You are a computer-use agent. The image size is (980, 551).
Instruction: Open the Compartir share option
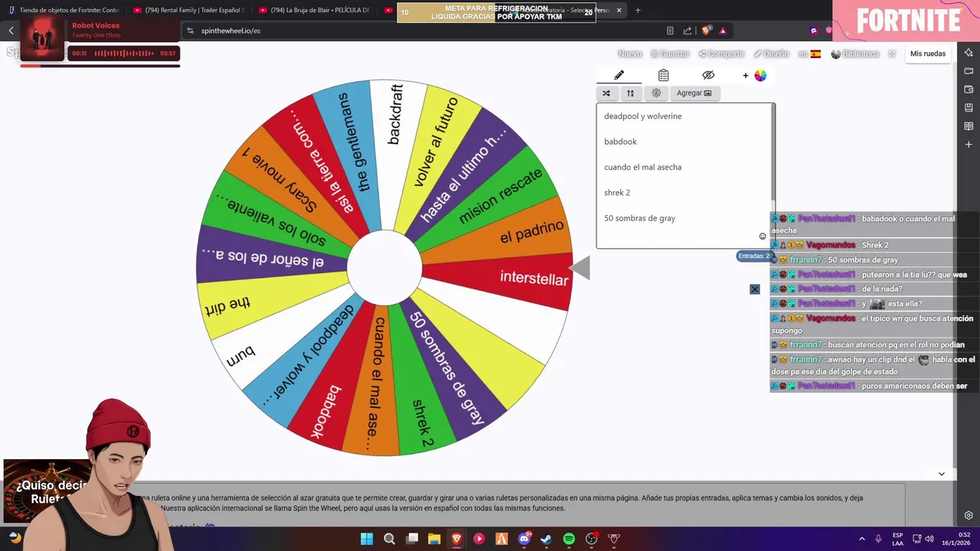(x=721, y=54)
